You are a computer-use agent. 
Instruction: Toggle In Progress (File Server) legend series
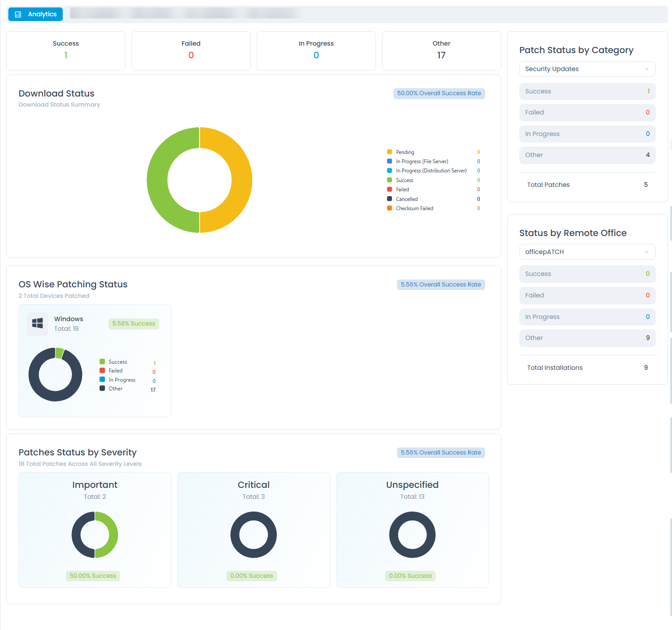[x=422, y=161]
